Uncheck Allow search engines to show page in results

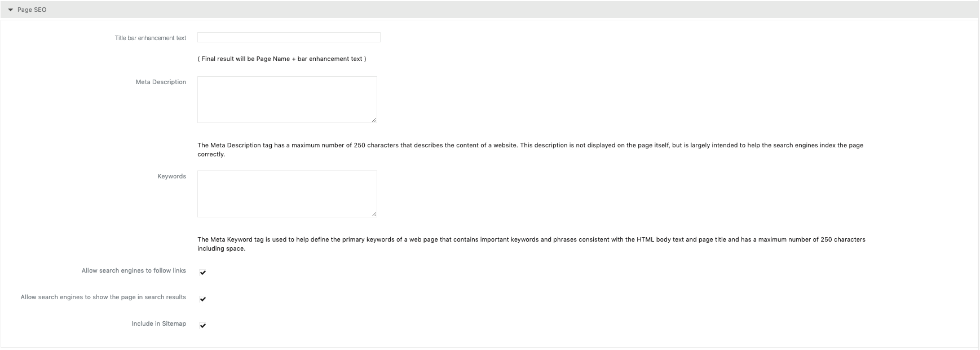point(203,299)
